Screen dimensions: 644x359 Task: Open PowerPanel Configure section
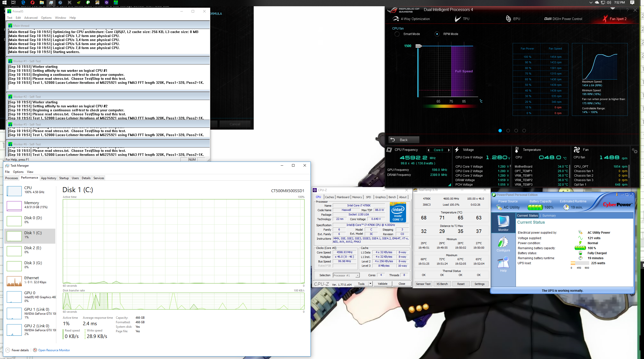503,244
